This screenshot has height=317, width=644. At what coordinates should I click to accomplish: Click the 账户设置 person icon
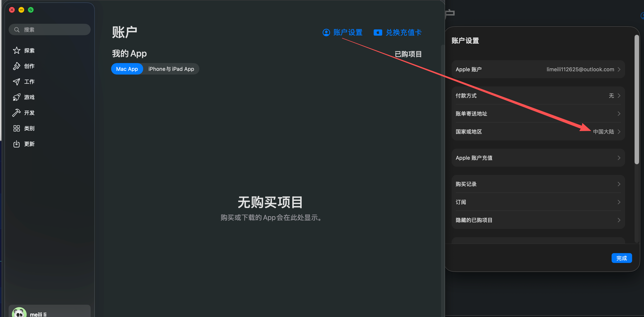[326, 32]
